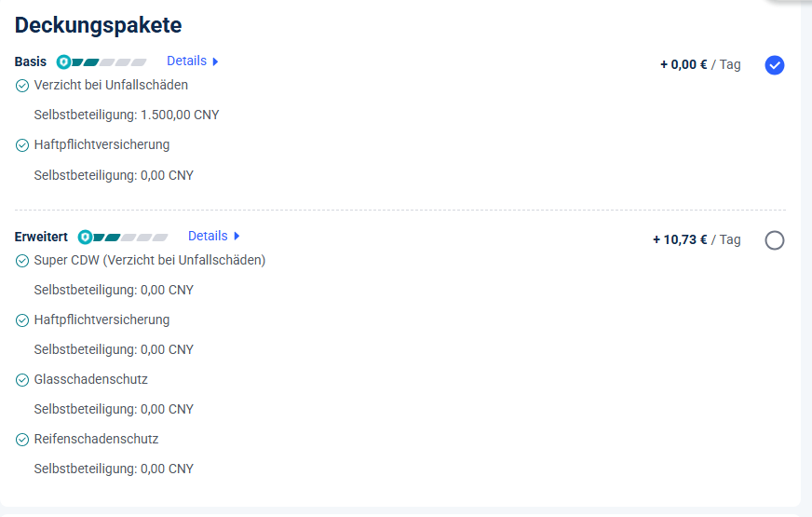The width and height of the screenshot is (812, 517).
Task: Click checkmark icon beside Reifenschadenschutz
Action: [22, 440]
